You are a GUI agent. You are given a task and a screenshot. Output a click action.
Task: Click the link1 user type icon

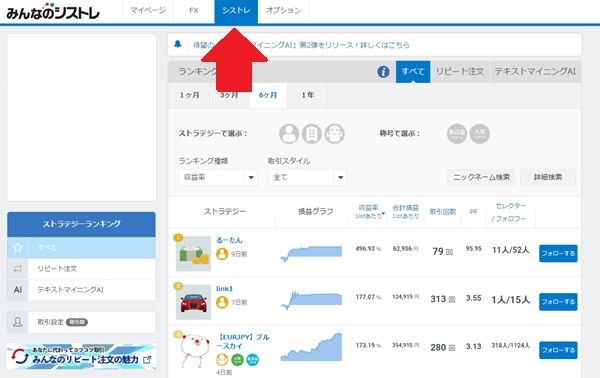222,302
